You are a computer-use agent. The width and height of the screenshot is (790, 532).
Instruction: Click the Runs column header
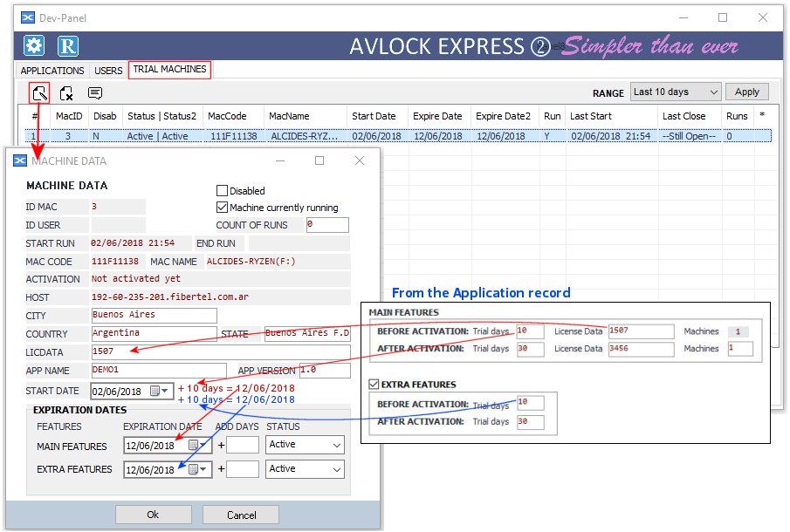pyautogui.click(x=737, y=116)
